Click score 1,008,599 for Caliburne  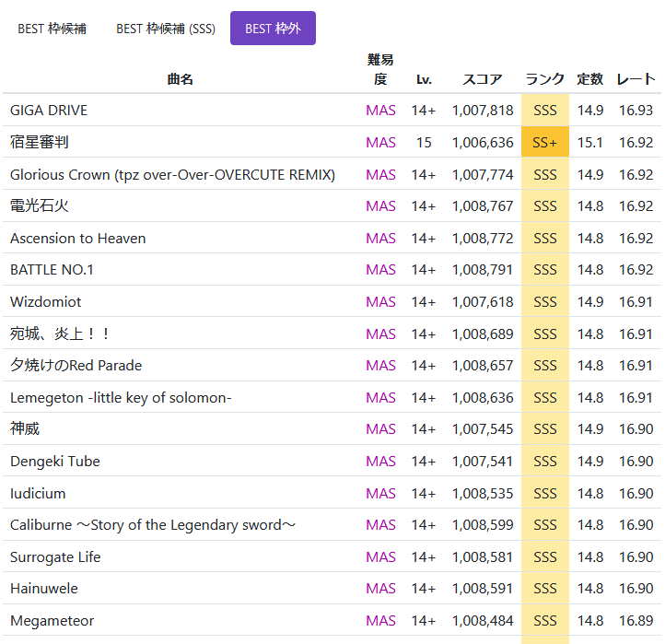pos(483,525)
